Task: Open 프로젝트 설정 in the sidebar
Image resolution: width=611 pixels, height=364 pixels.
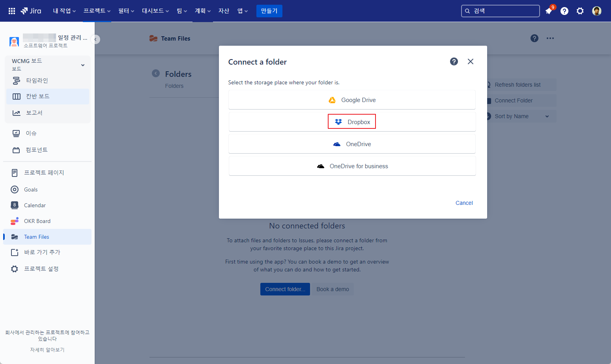Action: click(47, 269)
